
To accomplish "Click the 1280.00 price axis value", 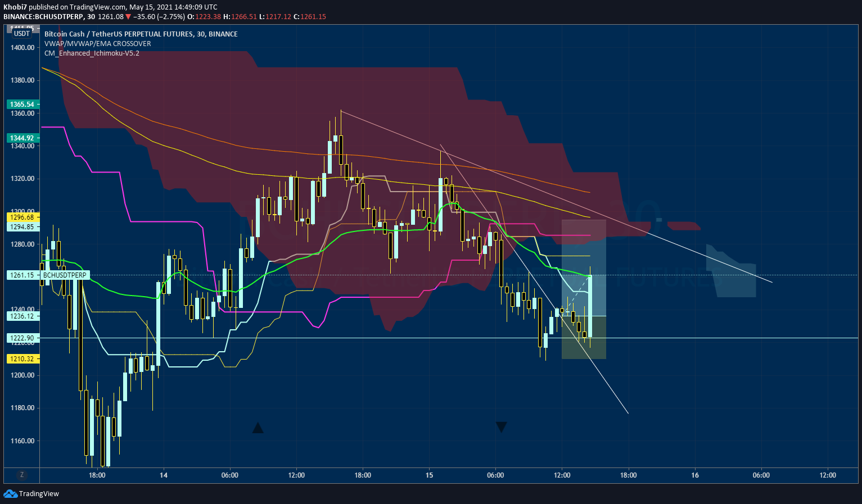I will 22,244.
